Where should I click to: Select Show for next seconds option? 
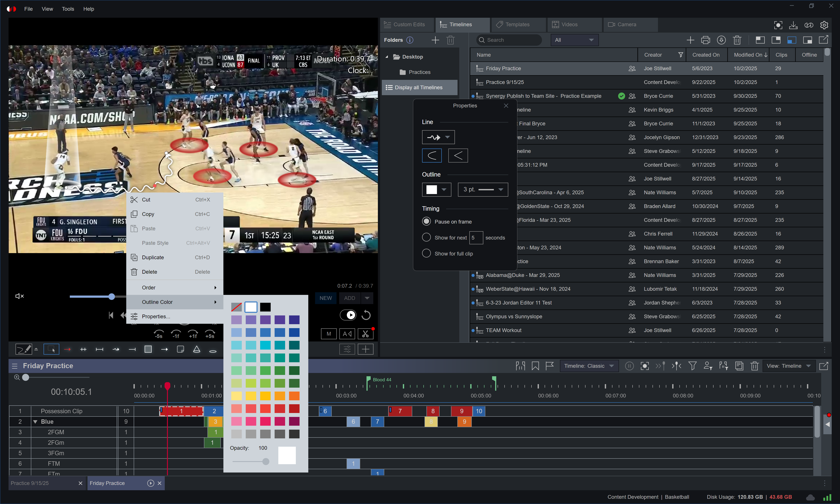(426, 237)
